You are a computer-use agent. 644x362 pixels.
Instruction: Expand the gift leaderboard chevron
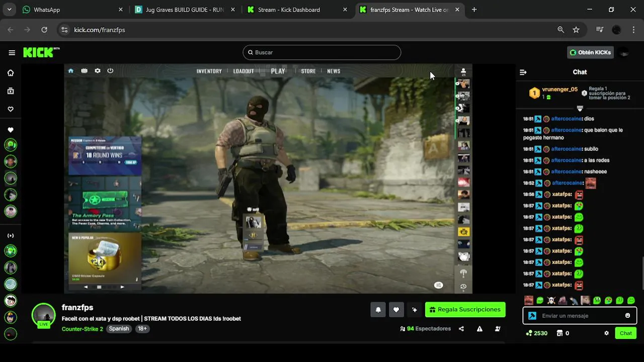(580, 109)
